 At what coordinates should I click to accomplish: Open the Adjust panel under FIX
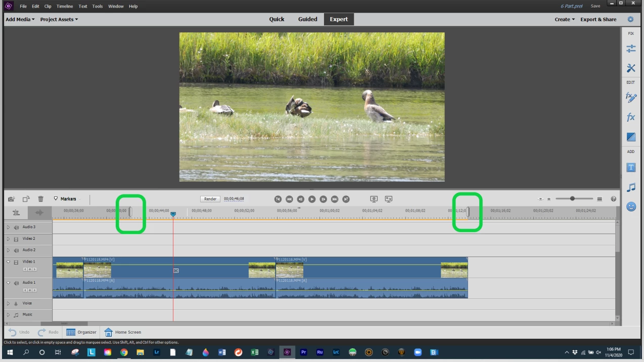point(631,49)
